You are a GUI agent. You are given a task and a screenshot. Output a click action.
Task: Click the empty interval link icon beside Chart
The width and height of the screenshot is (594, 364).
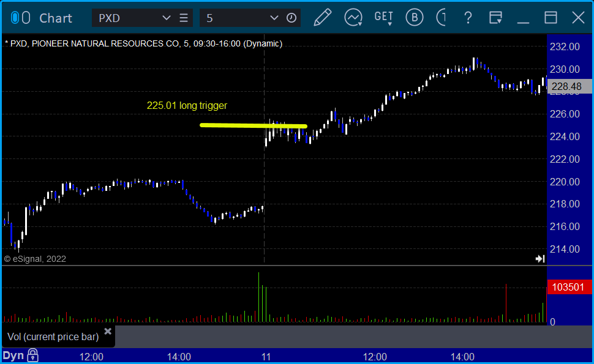point(26,18)
